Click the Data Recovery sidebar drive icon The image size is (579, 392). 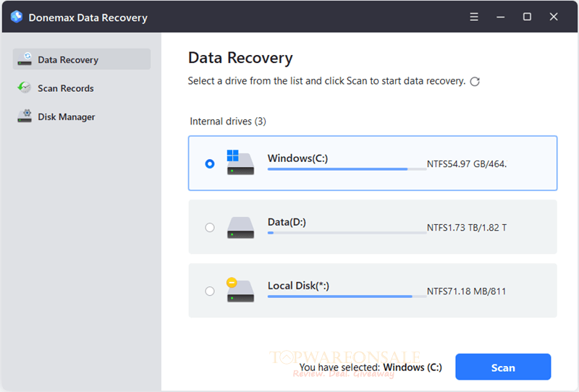[x=25, y=59]
